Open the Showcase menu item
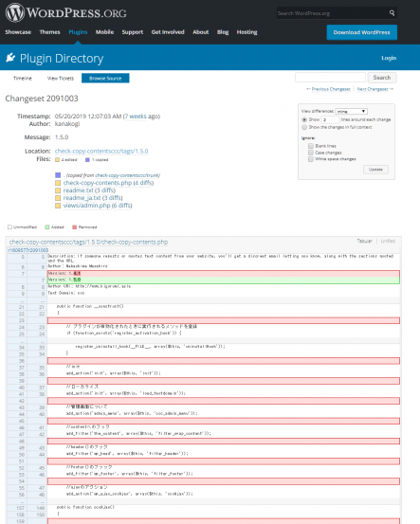The width and height of the screenshot is (420, 524). click(x=18, y=32)
